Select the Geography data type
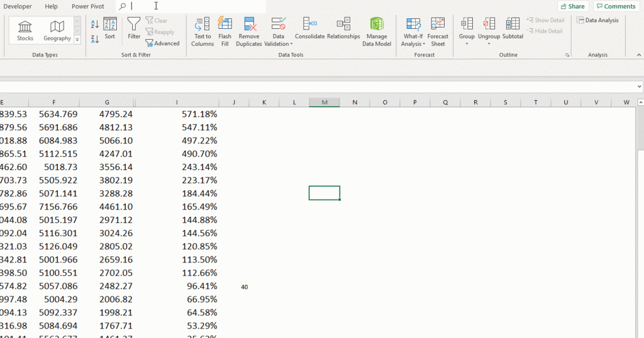 click(57, 30)
